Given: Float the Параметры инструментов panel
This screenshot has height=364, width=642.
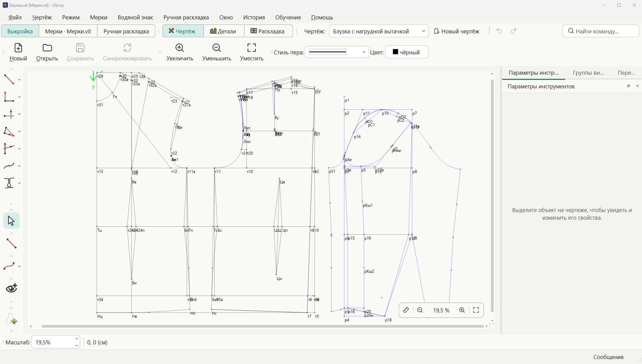Looking at the screenshot, I should [x=628, y=86].
